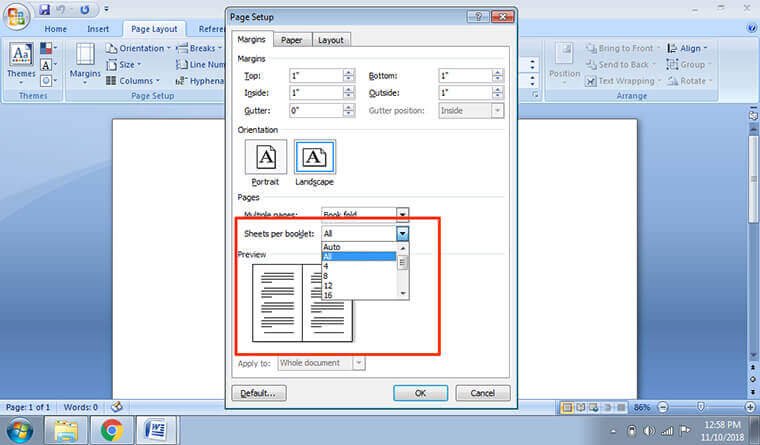This screenshot has height=445, width=760.
Task: Click Text Wrapping in ribbon
Action: click(623, 81)
